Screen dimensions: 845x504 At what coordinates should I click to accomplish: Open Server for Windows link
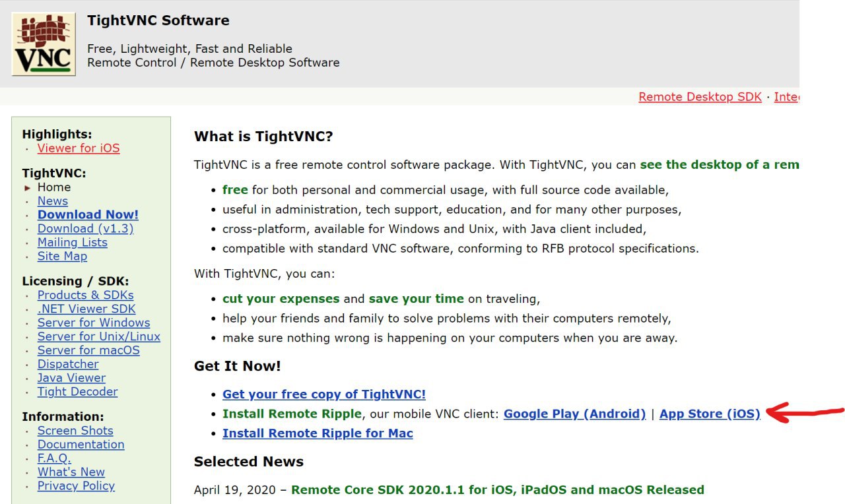pyautogui.click(x=94, y=323)
